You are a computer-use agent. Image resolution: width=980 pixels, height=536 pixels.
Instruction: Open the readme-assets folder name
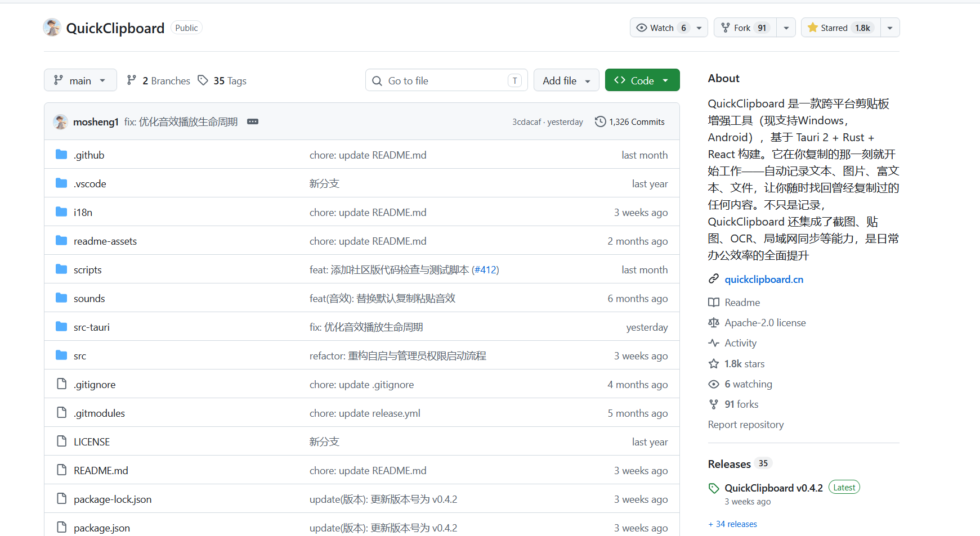pos(105,241)
